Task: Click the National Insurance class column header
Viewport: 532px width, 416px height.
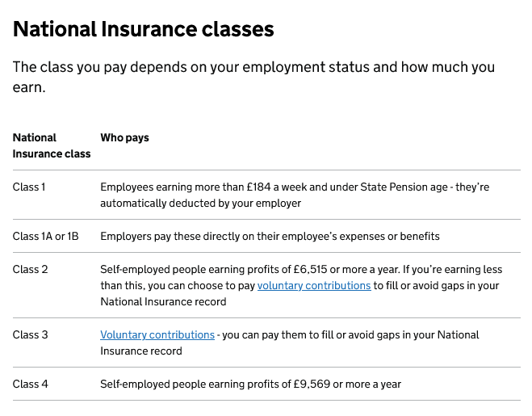Action: [x=52, y=145]
